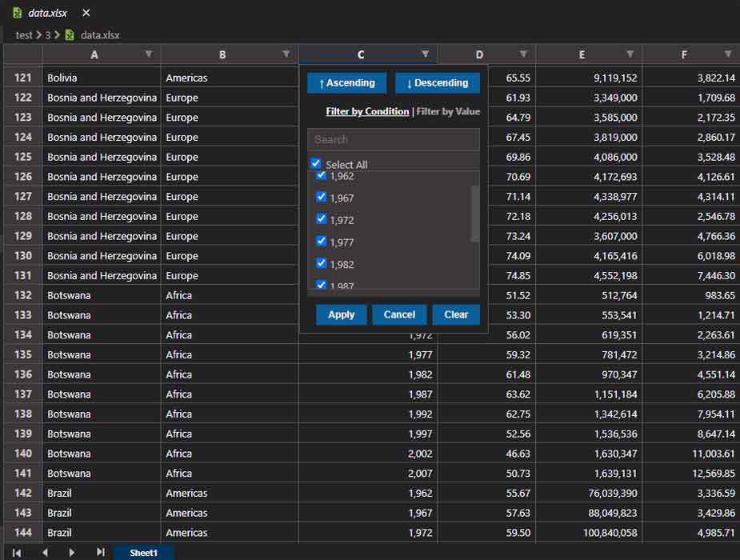
Task: Click 'Americas' cell in row 121
Action: click(230, 78)
